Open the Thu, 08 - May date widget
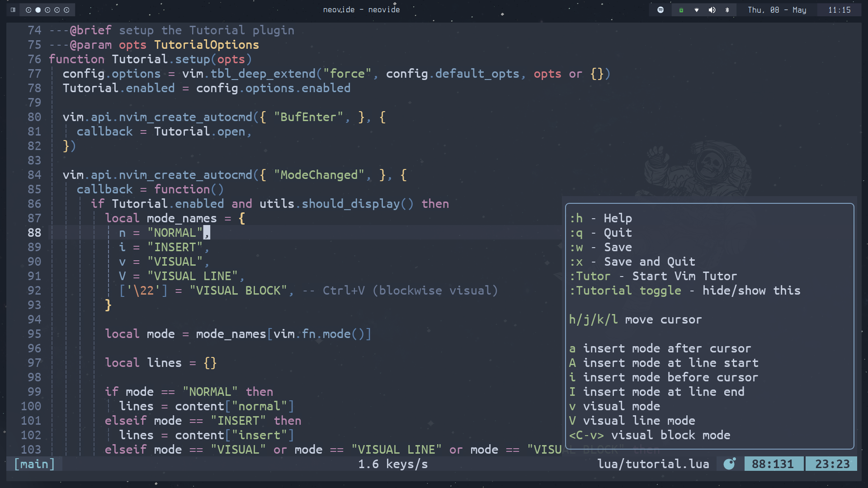The height and width of the screenshot is (488, 868). pos(777,10)
